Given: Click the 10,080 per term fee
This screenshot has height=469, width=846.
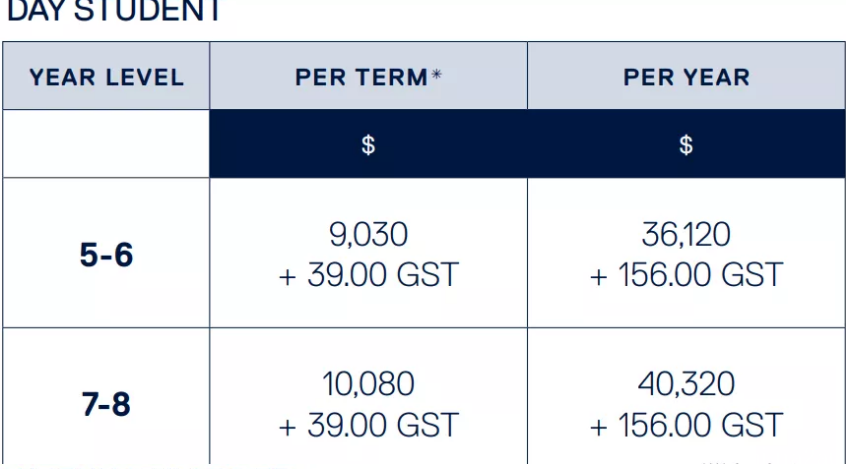Looking at the screenshot, I should pyautogui.click(x=369, y=384).
